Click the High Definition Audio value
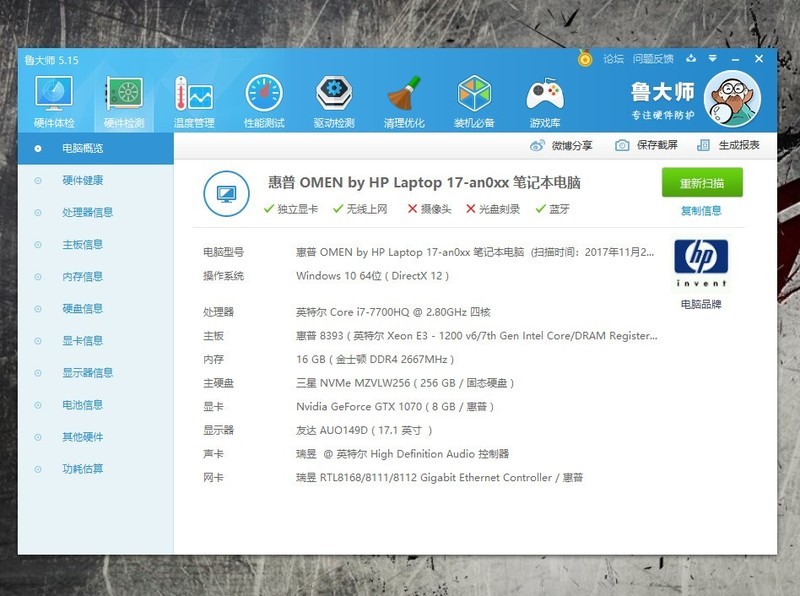The height and width of the screenshot is (596, 800). [403, 454]
